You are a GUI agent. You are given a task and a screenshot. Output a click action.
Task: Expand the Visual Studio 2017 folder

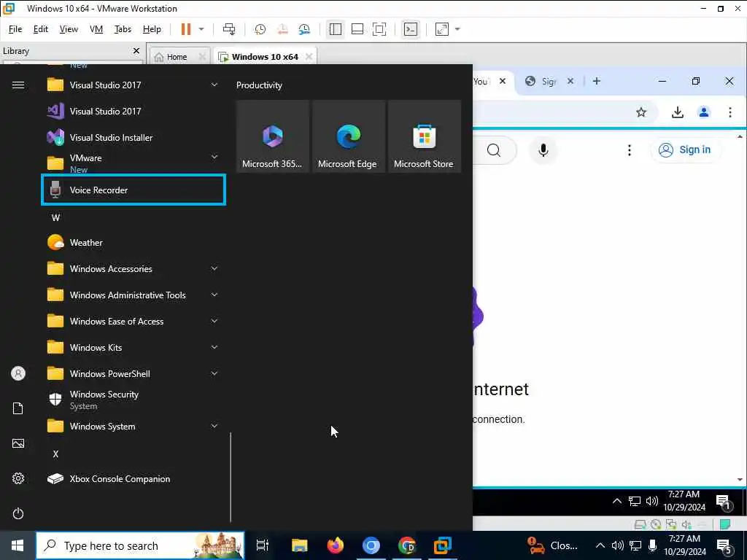(x=133, y=85)
